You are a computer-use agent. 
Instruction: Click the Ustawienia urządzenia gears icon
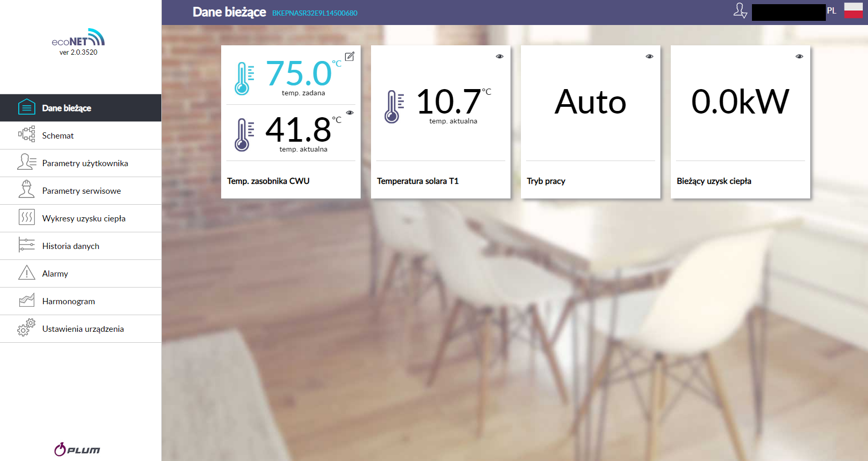click(x=27, y=328)
